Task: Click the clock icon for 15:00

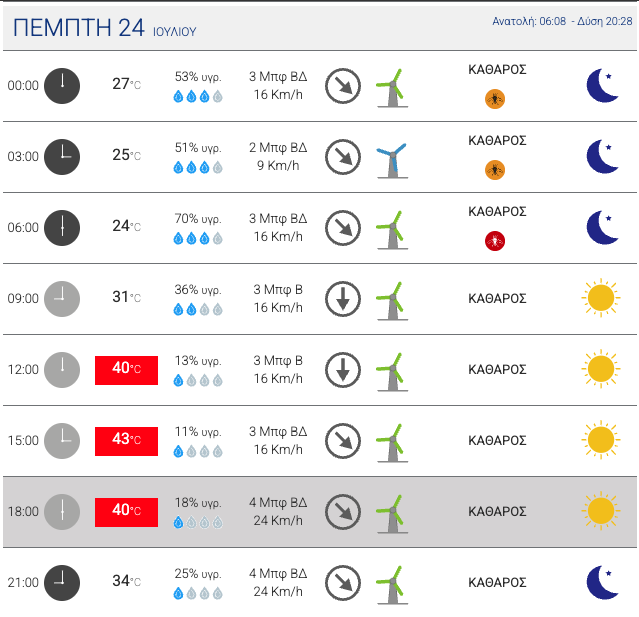Action: coord(62,440)
